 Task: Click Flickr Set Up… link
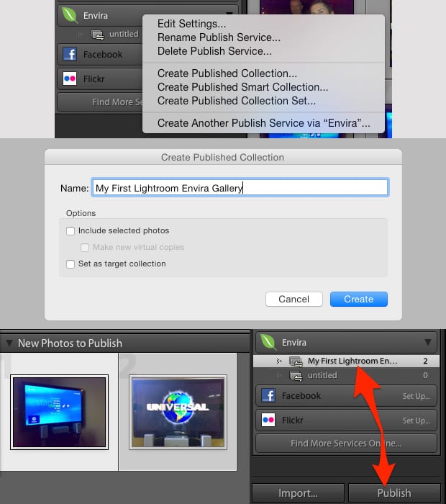click(416, 420)
